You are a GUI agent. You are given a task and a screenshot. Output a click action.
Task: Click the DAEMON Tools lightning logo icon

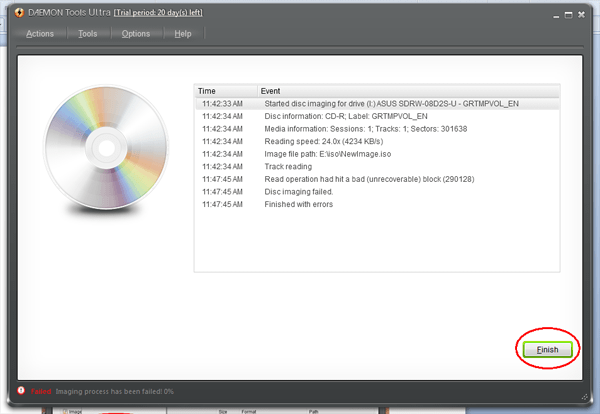coord(19,13)
